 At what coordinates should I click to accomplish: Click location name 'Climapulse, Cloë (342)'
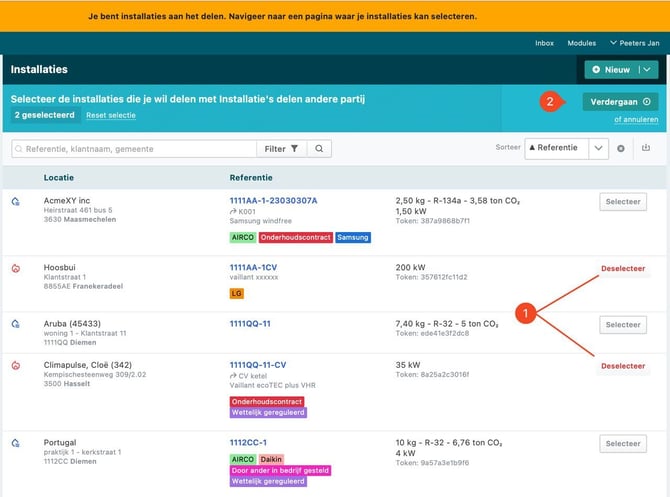[88, 365]
